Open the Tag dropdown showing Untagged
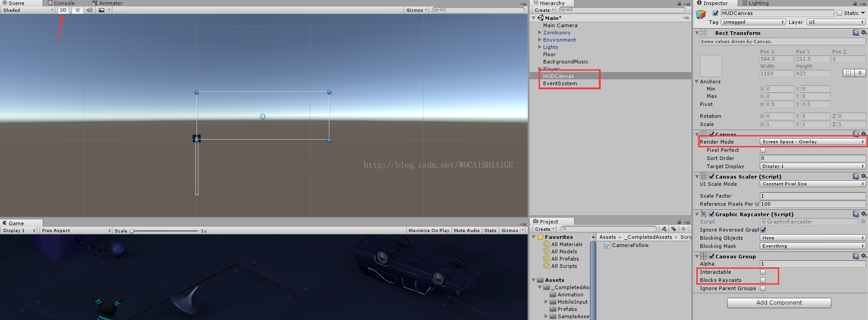 click(x=753, y=22)
